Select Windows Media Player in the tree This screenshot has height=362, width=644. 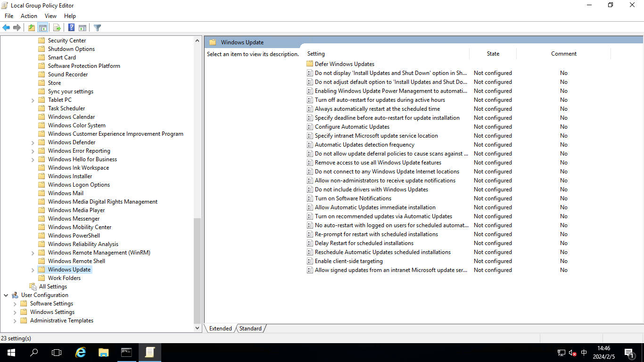76,210
